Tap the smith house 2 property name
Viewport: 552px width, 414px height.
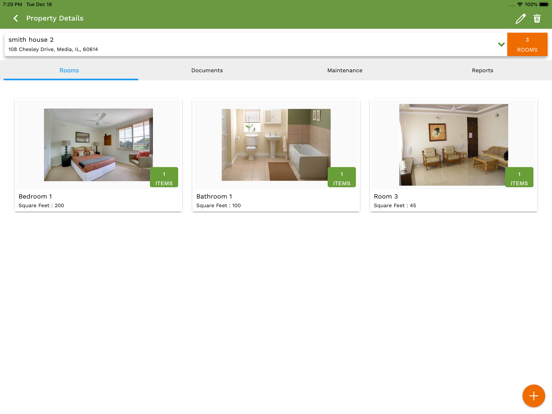pyautogui.click(x=31, y=39)
